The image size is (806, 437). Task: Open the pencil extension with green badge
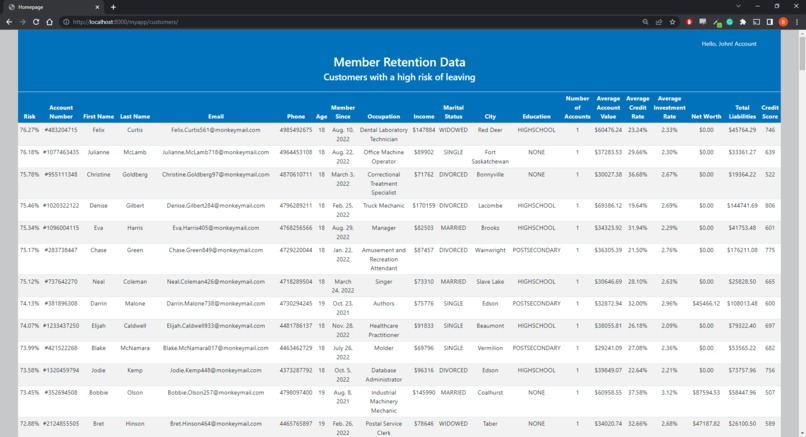coord(717,23)
